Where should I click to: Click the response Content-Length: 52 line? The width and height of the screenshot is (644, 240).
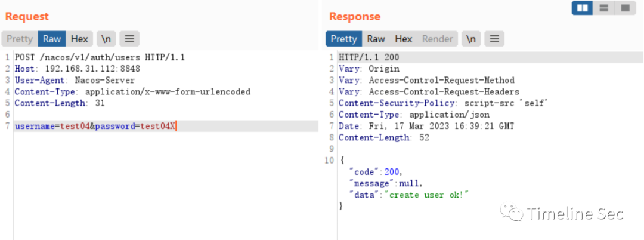pos(383,138)
